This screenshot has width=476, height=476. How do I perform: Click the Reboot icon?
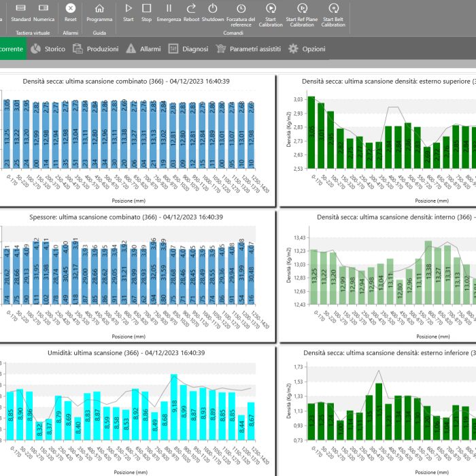(191, 9)
